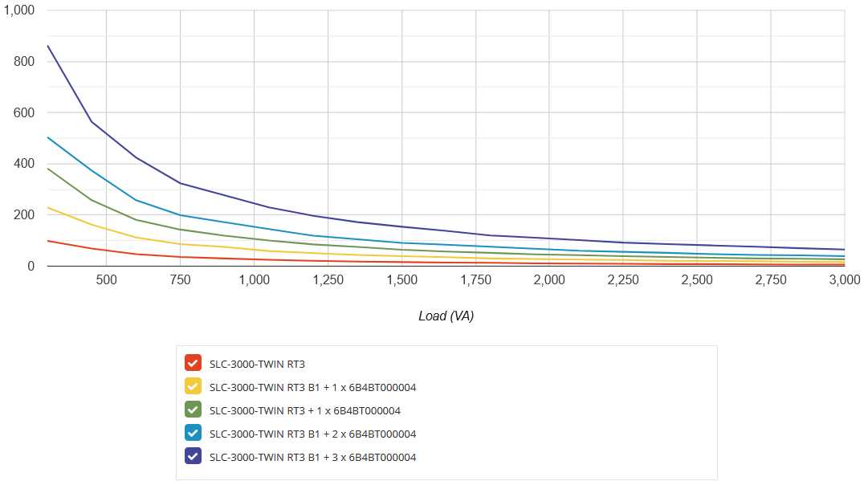
Task: Uncheck the dark purple legend checkbox
Action: click(193, 456)
